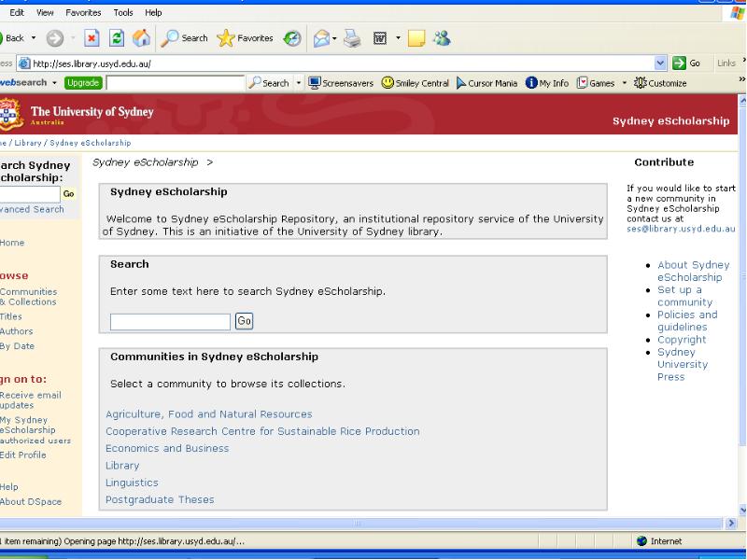Open the Agriculture, Food and Natural Resources community

pyautogui.click(x=208, y=414)
